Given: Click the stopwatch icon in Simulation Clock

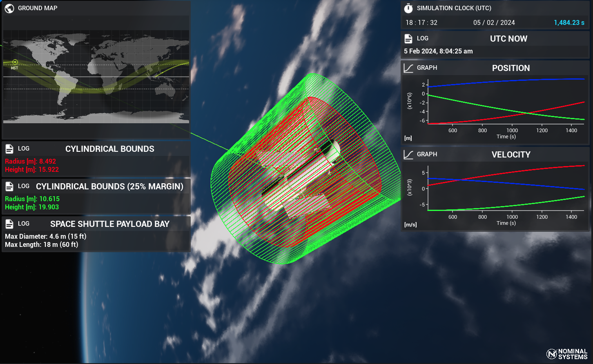Looking at the screenshot, I should point(408,8).
